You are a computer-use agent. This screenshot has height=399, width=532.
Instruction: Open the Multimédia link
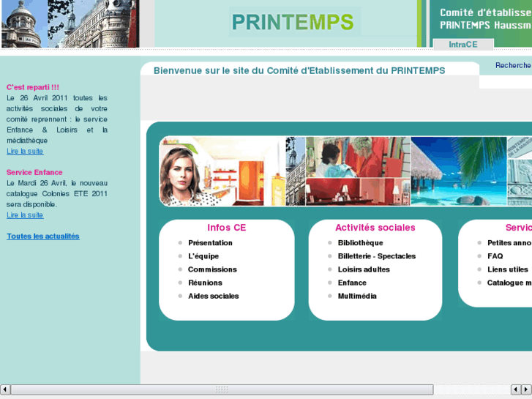tap(357, 296)
